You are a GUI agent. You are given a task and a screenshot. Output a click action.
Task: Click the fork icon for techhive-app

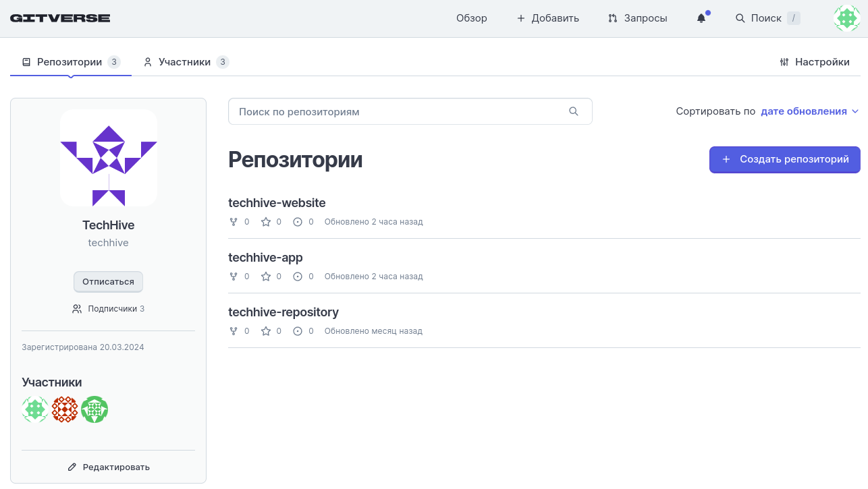[234, 276]
